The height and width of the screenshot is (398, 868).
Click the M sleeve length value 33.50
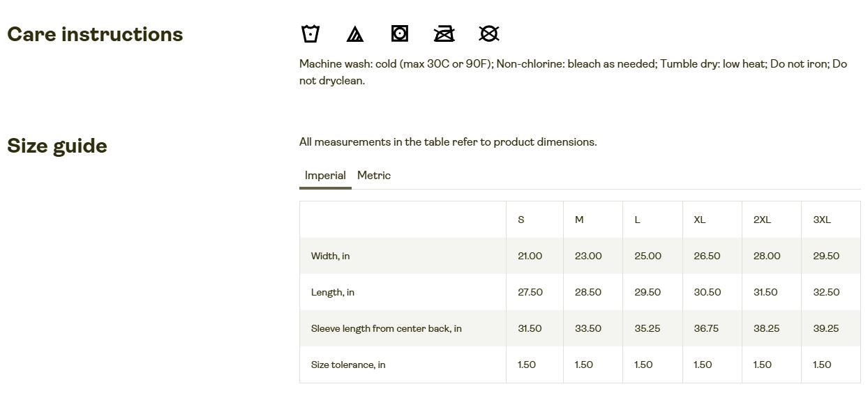point(588,328)
